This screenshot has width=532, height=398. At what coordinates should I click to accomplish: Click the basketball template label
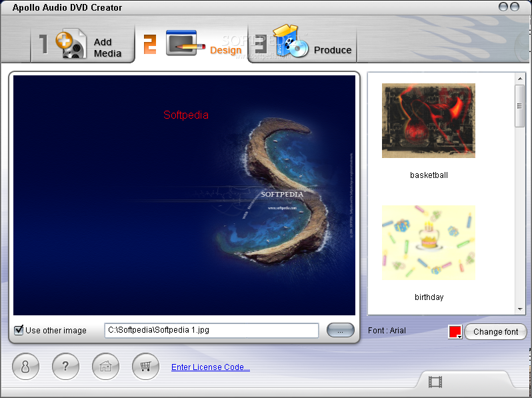click(429, 175)
